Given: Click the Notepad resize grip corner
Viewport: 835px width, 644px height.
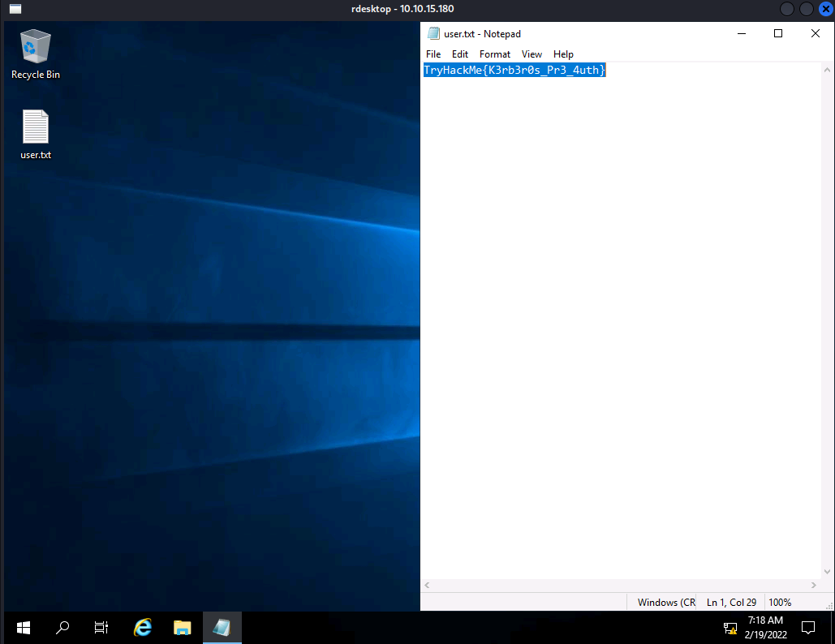Looking at the screenshot, I should [829, 606].
